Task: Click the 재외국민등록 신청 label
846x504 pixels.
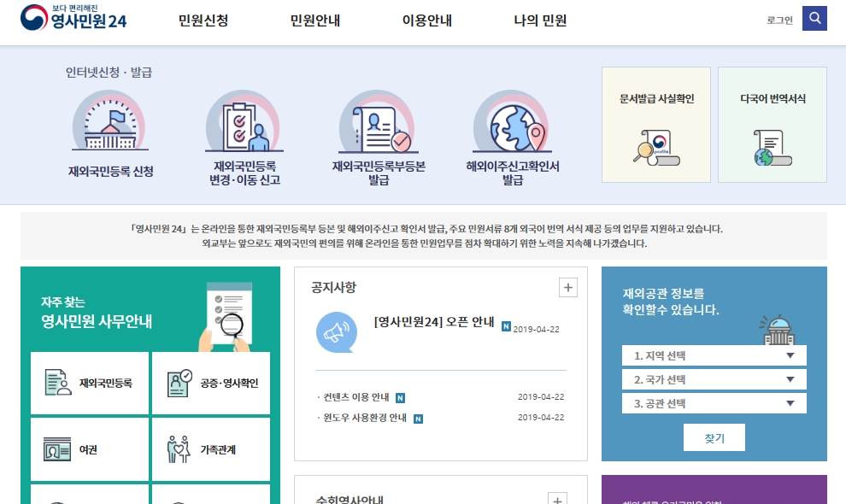Action: point(110,172)
